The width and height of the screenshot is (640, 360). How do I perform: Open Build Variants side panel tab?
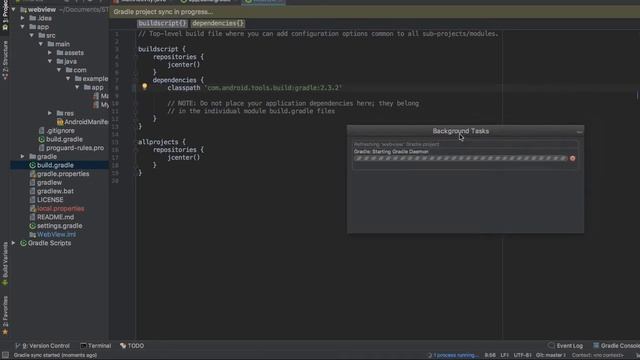5,264
